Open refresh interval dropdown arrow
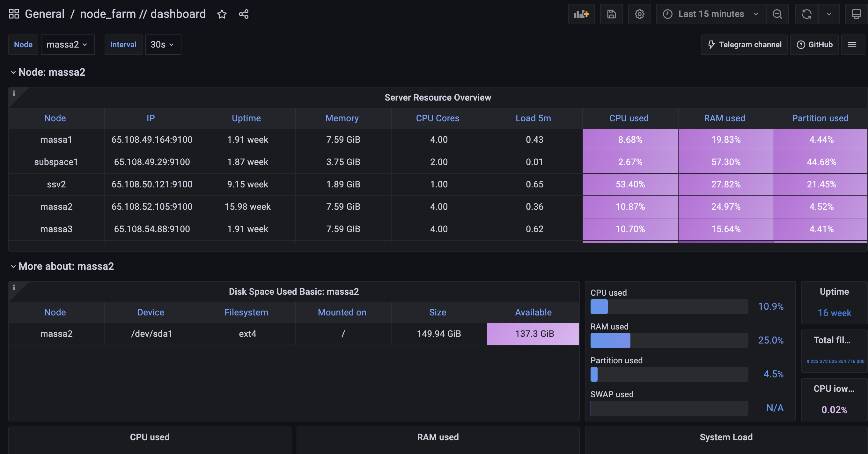Image resolution: width=868 pixels, height=454 pixels. [829, 14]
